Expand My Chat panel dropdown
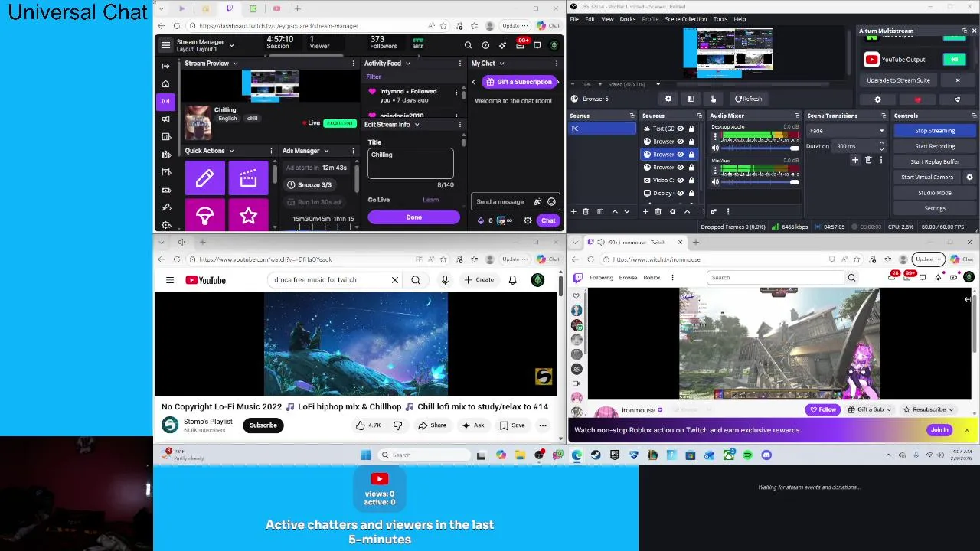 [x=501, y=64]
